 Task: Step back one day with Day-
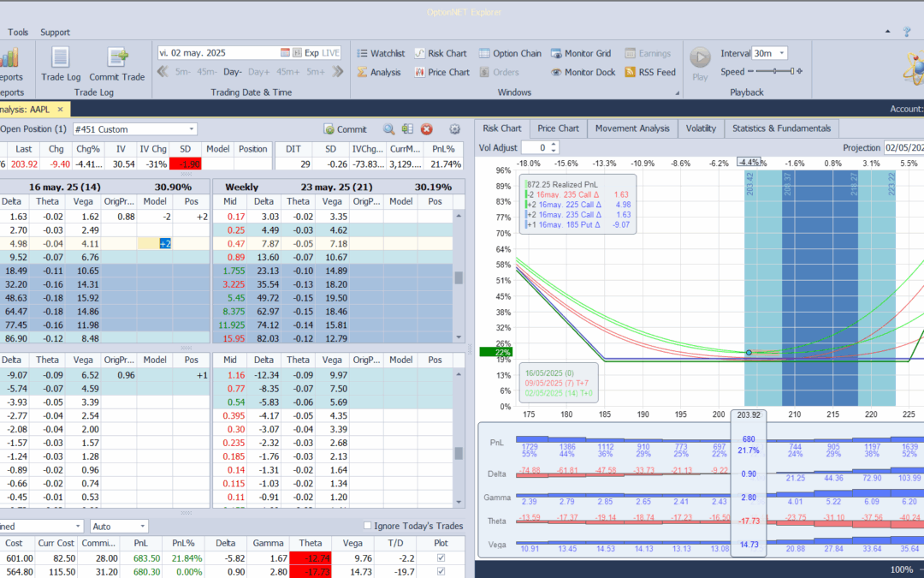(x=232, y=72)
